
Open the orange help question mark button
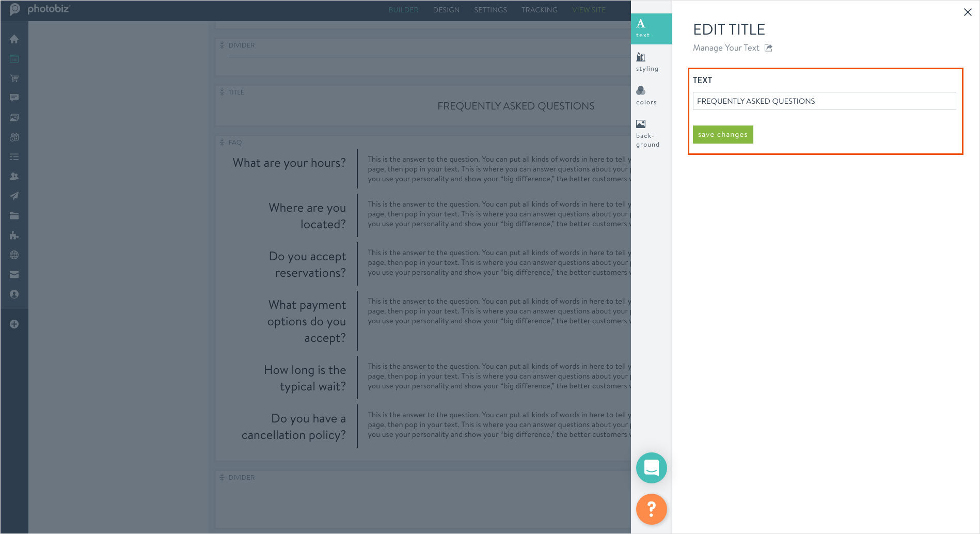tap(651, 509)
